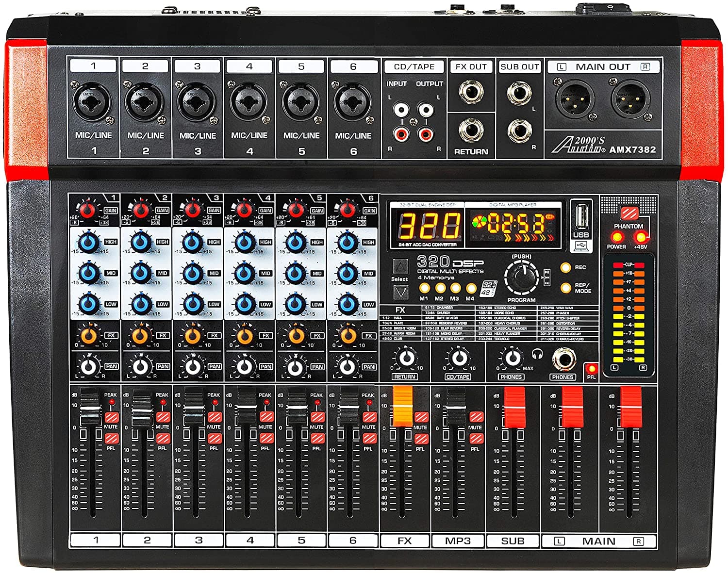Click the RETURN level knob

406,359
